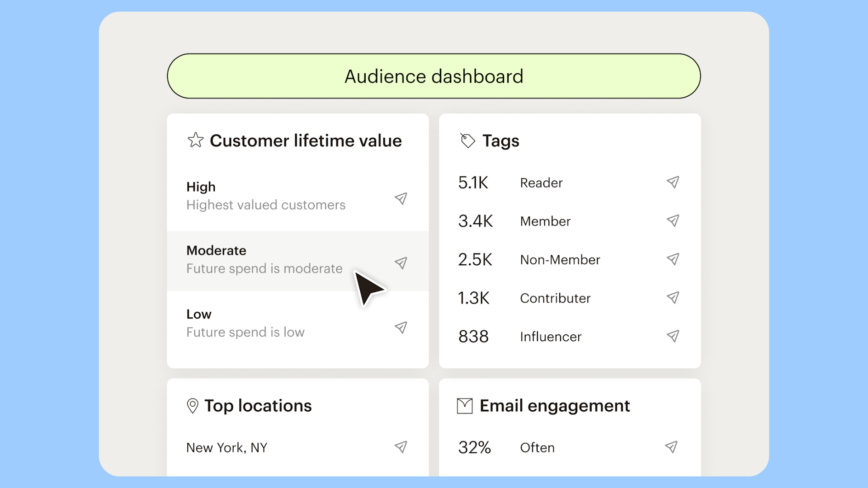
Task: Click the tag icon in the Tags panel
Action: pyautogui.click(x=467, y=140)
